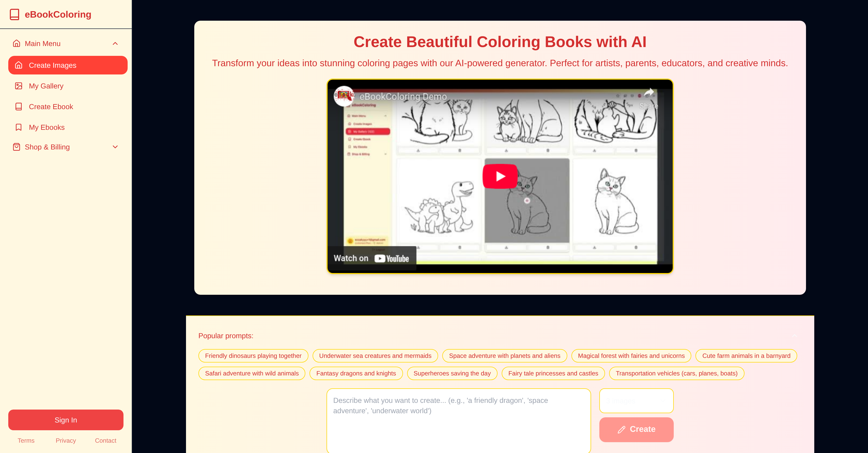Select the My Ebooks bookmark icon
This screenshot has width=868, height=453.
(x=19, y=127)
